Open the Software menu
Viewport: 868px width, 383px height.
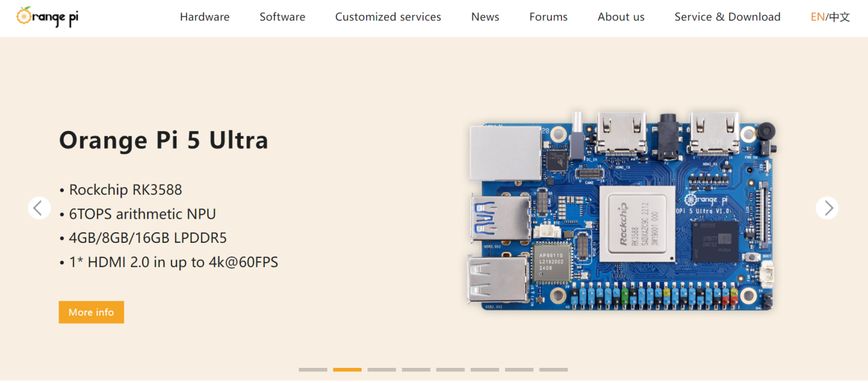(282, 17)
